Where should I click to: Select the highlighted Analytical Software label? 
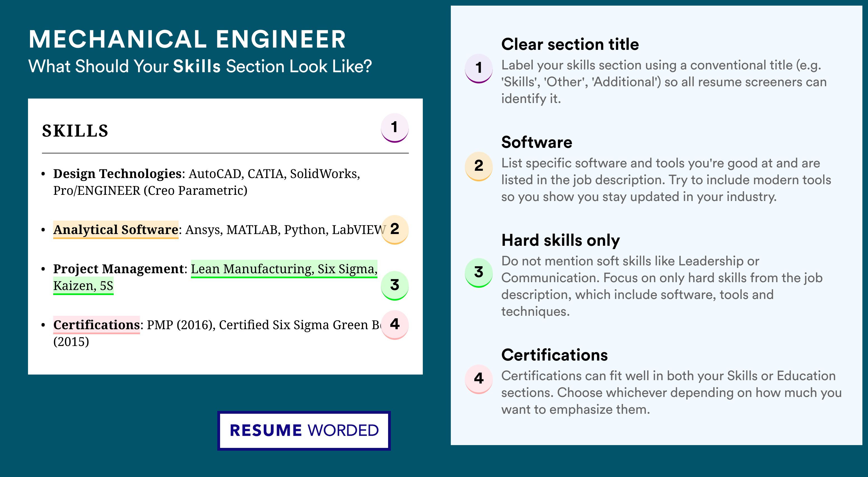pos(116,230)
